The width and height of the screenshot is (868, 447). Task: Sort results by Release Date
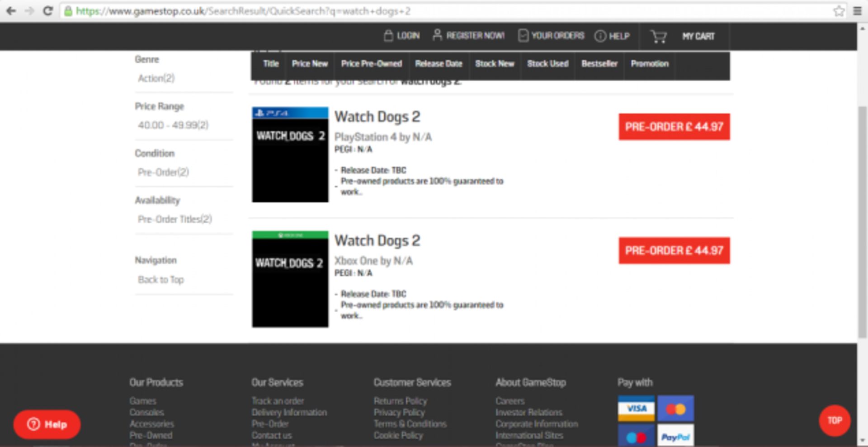click(x=439, y=64)
